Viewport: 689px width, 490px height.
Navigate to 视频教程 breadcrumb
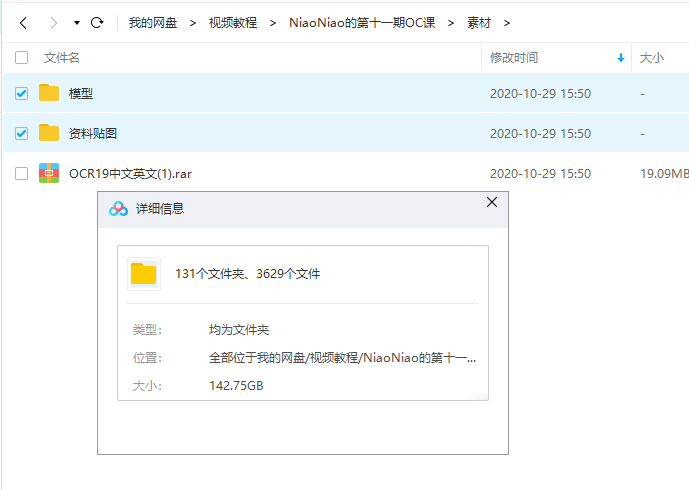[232, 22]
